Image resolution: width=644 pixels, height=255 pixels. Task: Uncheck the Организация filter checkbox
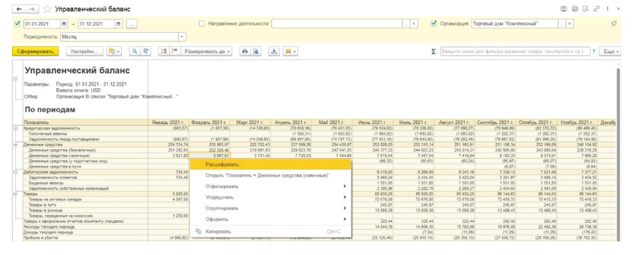click(434, 24)
